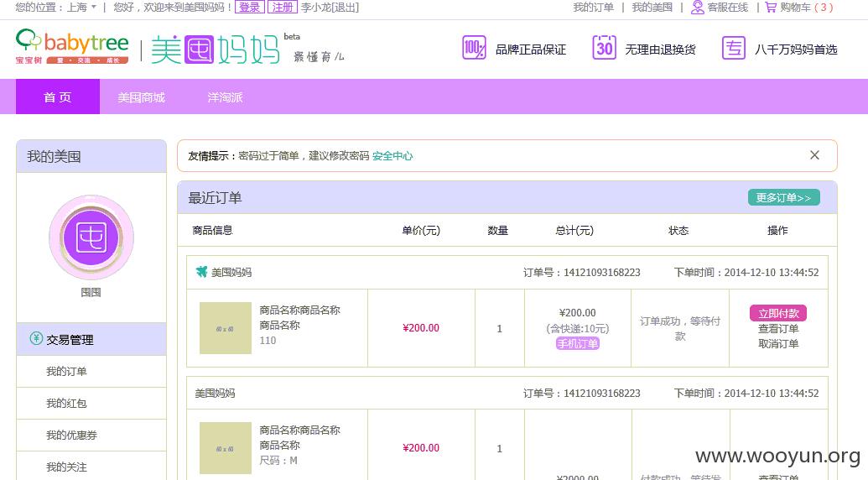Click the 100% brand guarantee icon

pos(474,48)
